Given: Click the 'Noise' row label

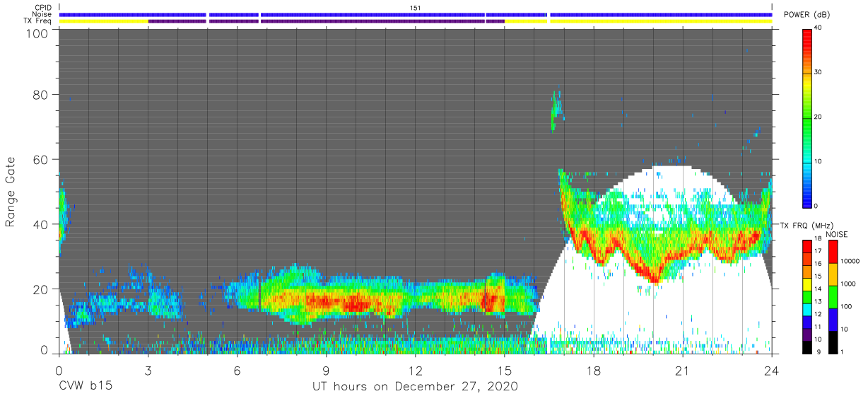Looking at the screenshot, I should point(42,14).
